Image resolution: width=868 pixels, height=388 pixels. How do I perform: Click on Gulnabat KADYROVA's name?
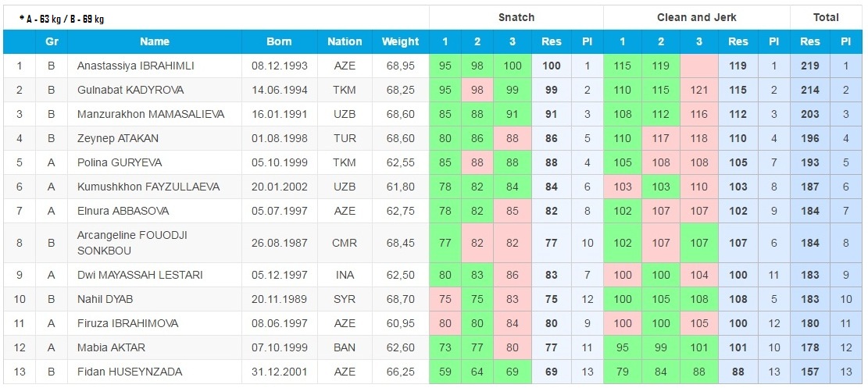pos(129,91)
